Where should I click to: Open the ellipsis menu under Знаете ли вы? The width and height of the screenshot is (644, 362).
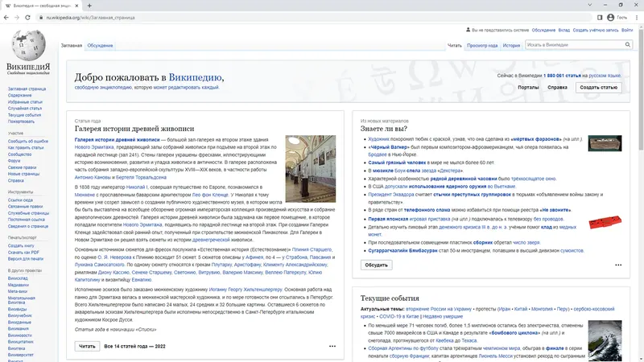618,265
